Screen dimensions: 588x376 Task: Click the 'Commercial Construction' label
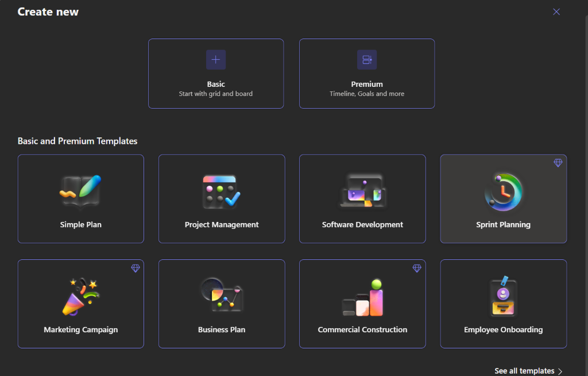(363, 330)
